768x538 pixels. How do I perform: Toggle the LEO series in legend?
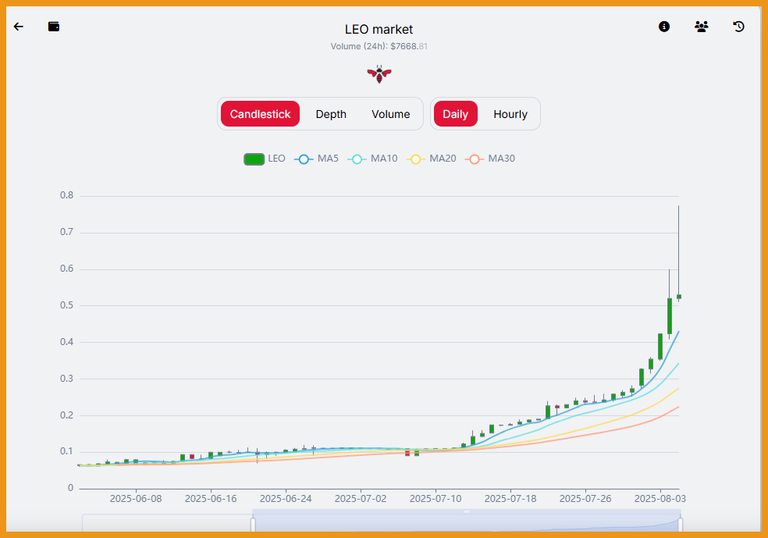(264, 159)
